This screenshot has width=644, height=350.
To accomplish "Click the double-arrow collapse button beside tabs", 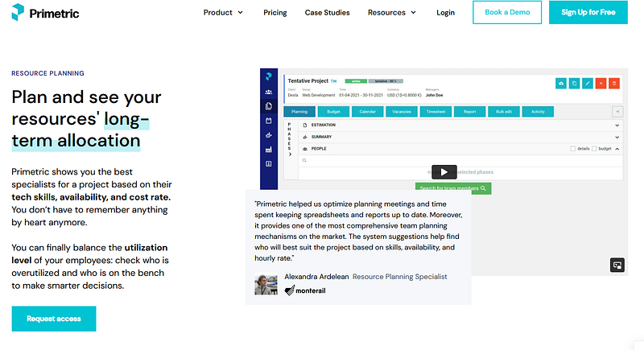I will 617,112.
